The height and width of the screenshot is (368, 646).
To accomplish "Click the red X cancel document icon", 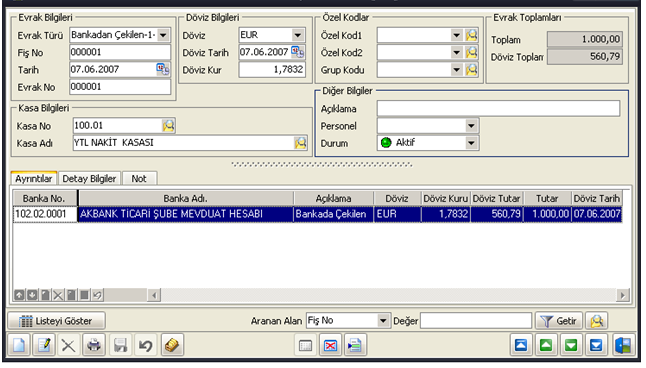I will [330, 345].
